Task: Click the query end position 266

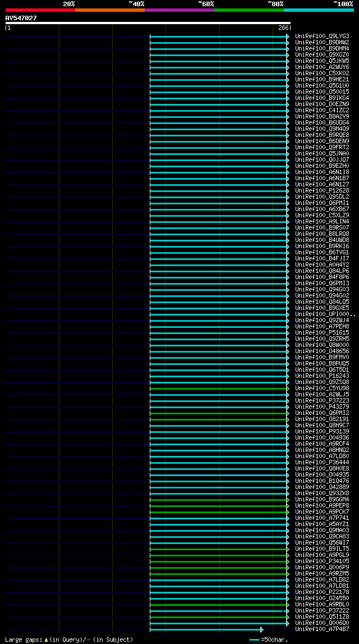Action: pyautogui.click(x=283, y=28)
